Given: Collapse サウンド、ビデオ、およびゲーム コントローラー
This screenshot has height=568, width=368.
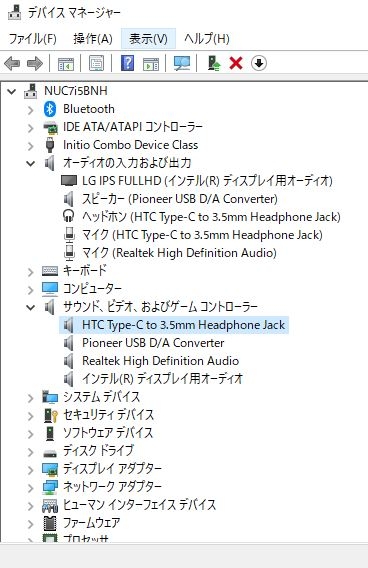Looking at the screenshot, I should coord(31,308).
